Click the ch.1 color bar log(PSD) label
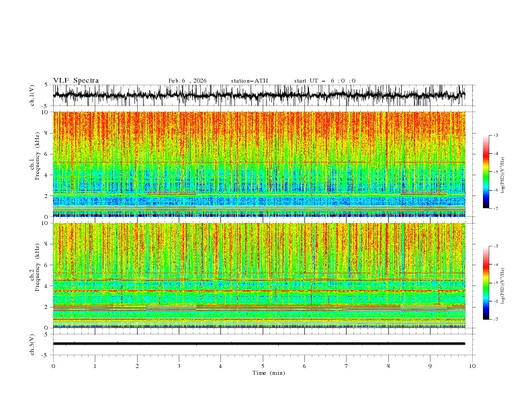 point(502,175)
